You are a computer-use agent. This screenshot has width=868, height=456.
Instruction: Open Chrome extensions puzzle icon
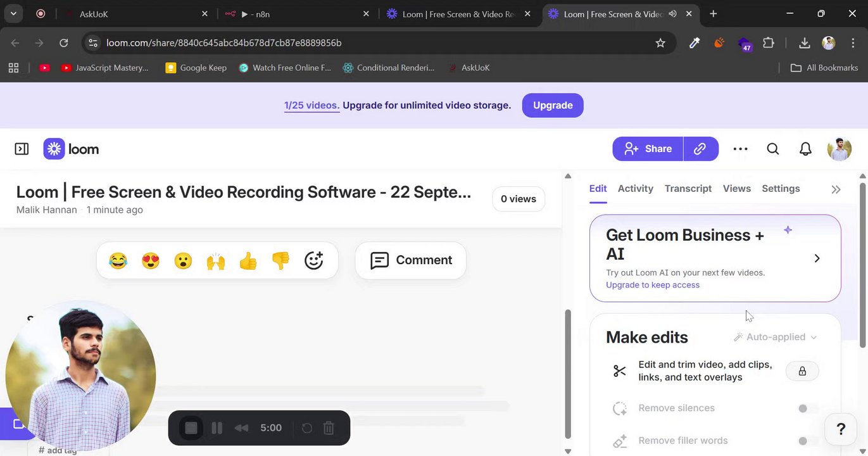pos(769,43)
